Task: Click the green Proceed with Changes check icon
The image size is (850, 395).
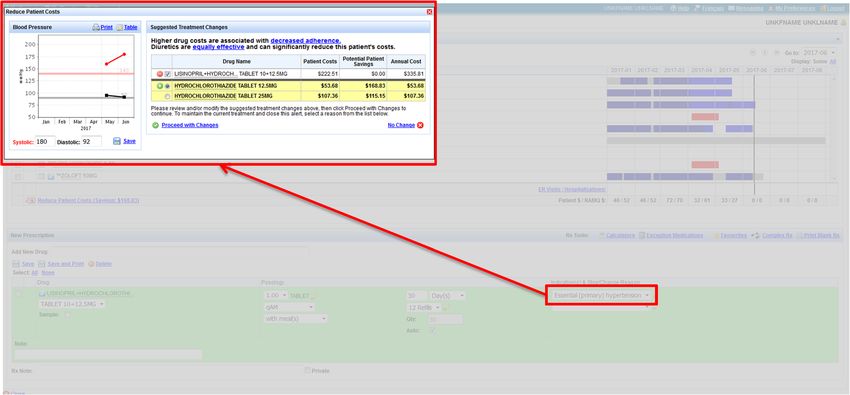Action: [x=156, y=125]
